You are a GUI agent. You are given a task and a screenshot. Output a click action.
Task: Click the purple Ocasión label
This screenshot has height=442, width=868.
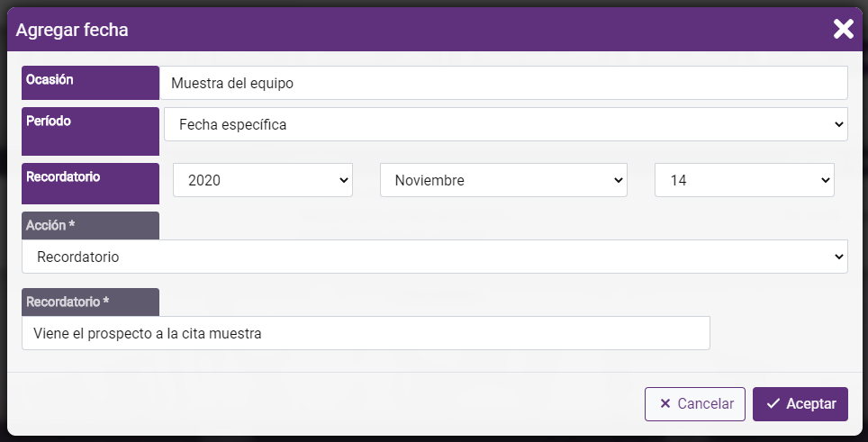tap(90, 83)
